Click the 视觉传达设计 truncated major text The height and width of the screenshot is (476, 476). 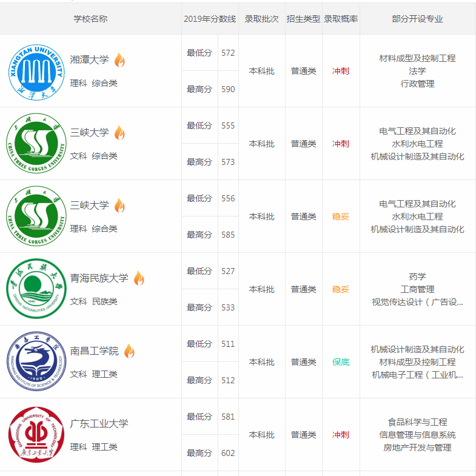pyautogui.click(x=417, y=302)
